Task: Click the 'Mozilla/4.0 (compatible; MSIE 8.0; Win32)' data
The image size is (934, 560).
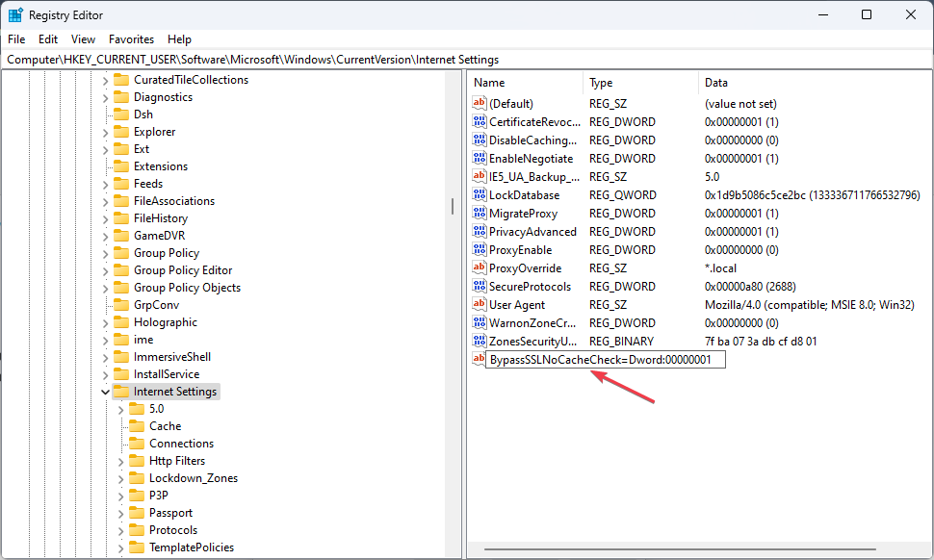Action: click(809, 305)
